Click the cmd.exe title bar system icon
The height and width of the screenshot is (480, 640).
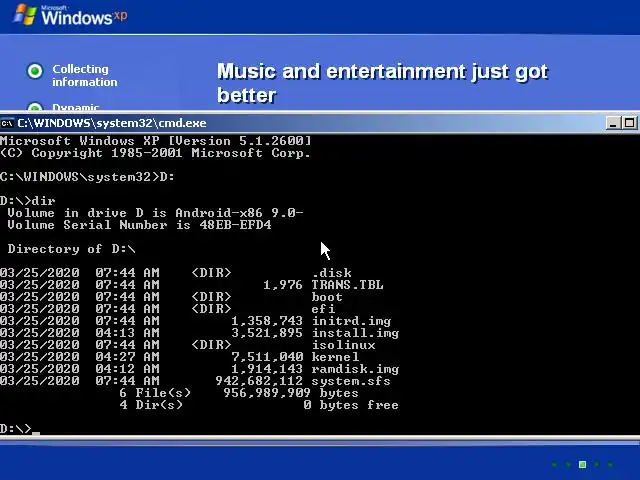pyautogui.click(x=7, y=123)
